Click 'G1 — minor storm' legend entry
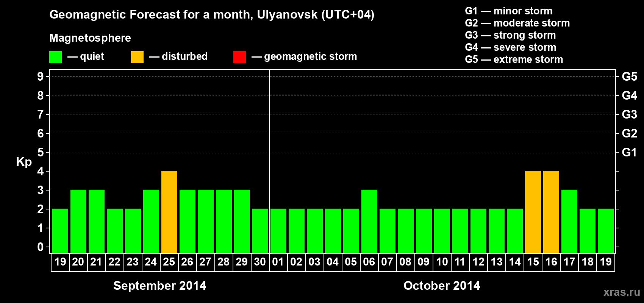The width and height of the screenshot is (644, 303). [508, 11]
